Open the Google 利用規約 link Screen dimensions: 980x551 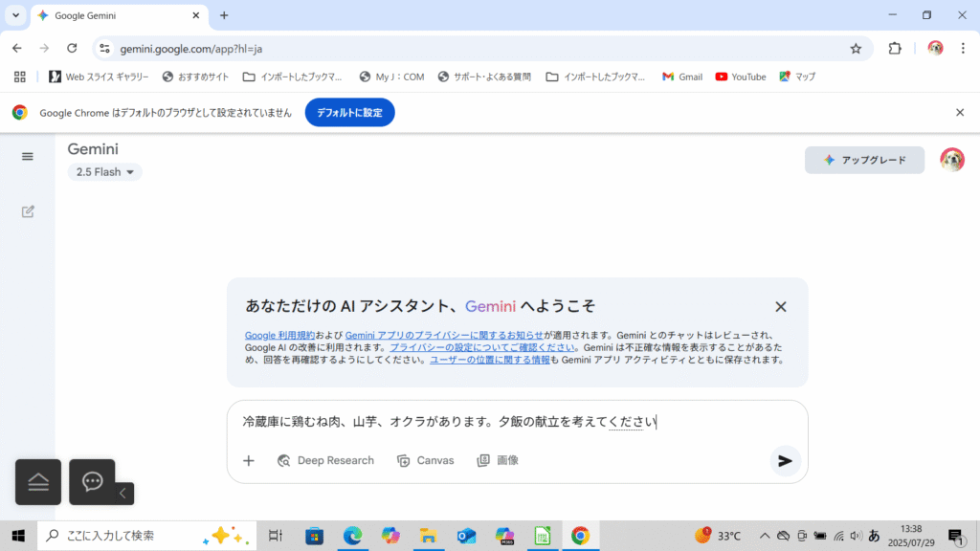(279, 336)
